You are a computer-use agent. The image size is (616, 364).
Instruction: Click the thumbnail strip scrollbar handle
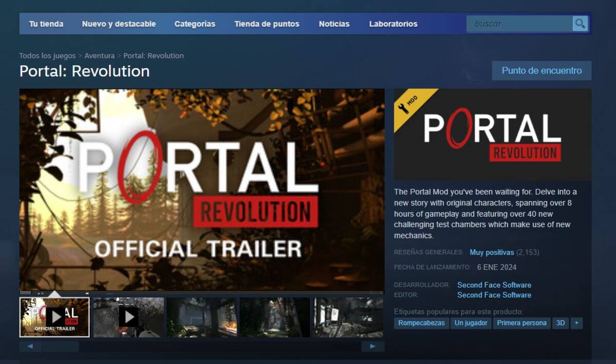pyautogui.click(x=61, y=347)
